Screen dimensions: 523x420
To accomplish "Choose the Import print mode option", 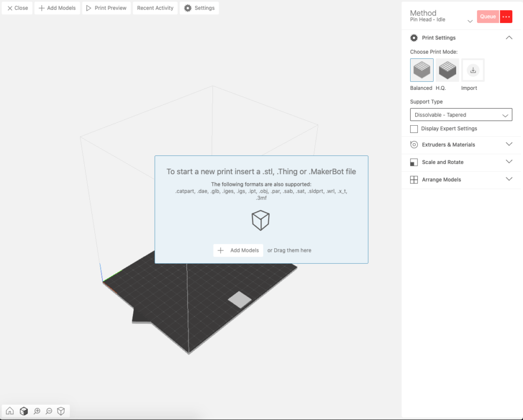I will pos(472,69).
